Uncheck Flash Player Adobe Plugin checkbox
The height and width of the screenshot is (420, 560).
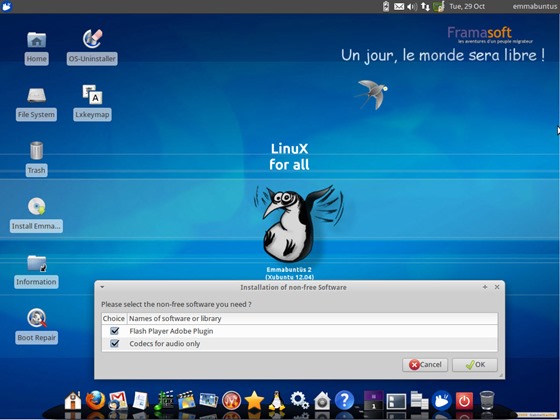pos(115,331)
